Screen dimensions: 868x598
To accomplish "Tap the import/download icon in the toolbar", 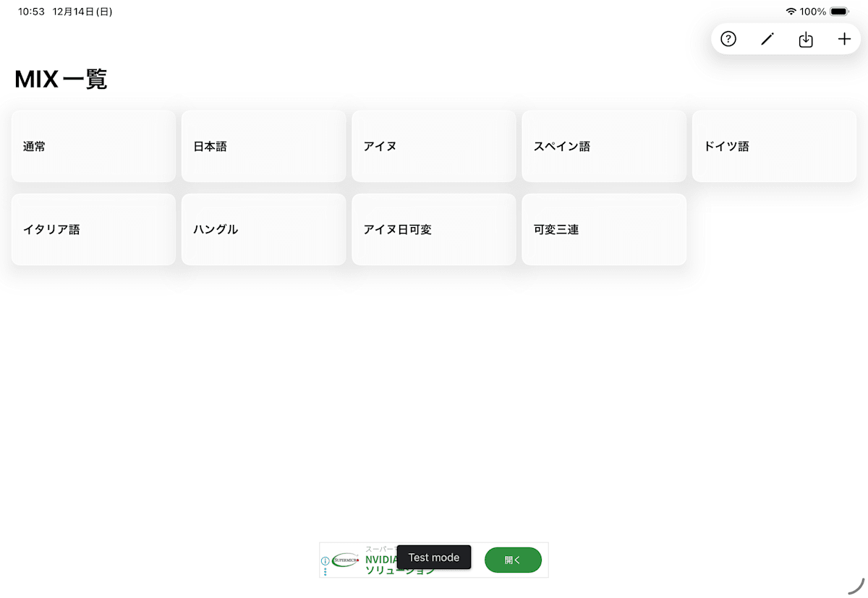I will point(806,39).
